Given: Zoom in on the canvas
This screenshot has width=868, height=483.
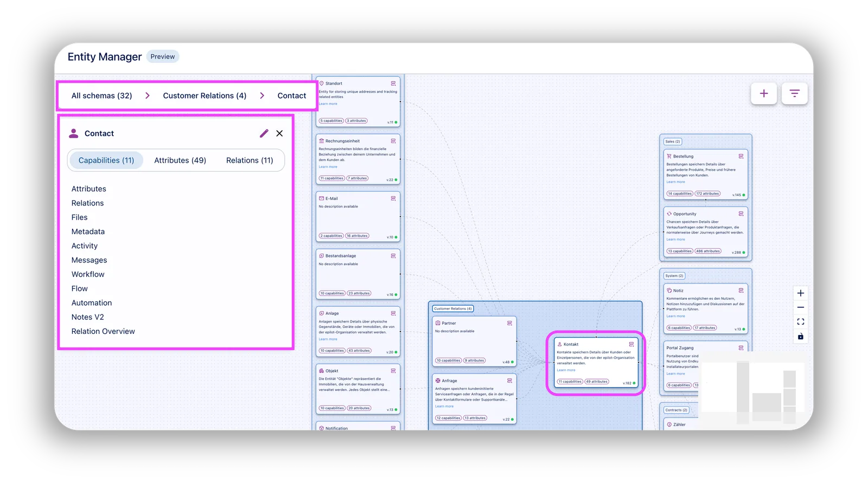Looking at the screenshot, I should (x=801, y=293).
